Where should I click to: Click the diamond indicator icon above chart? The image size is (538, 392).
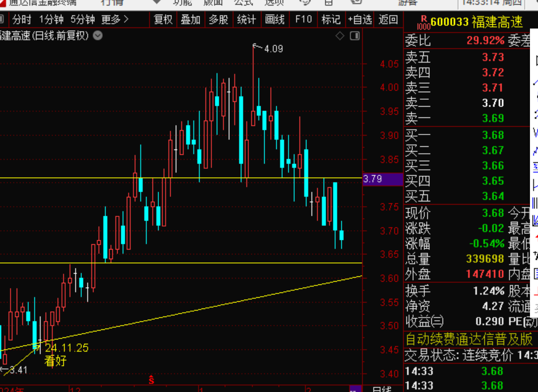coord(340,36)
